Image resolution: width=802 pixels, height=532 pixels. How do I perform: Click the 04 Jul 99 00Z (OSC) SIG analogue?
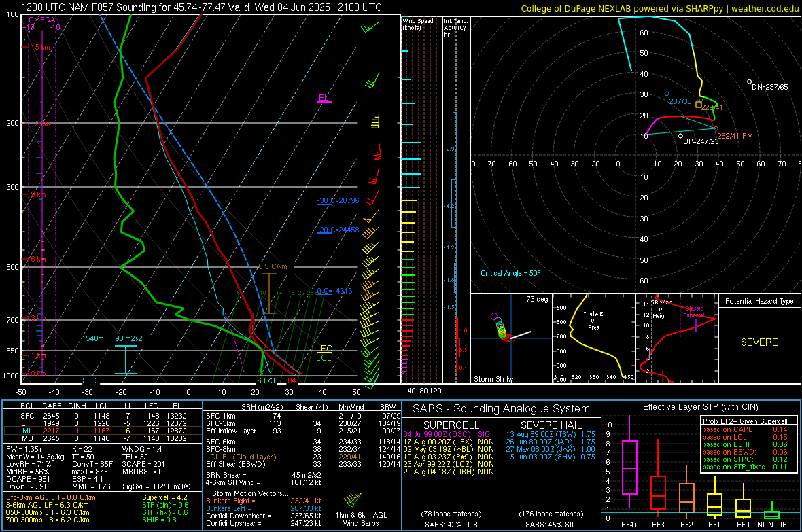(447, 434)
